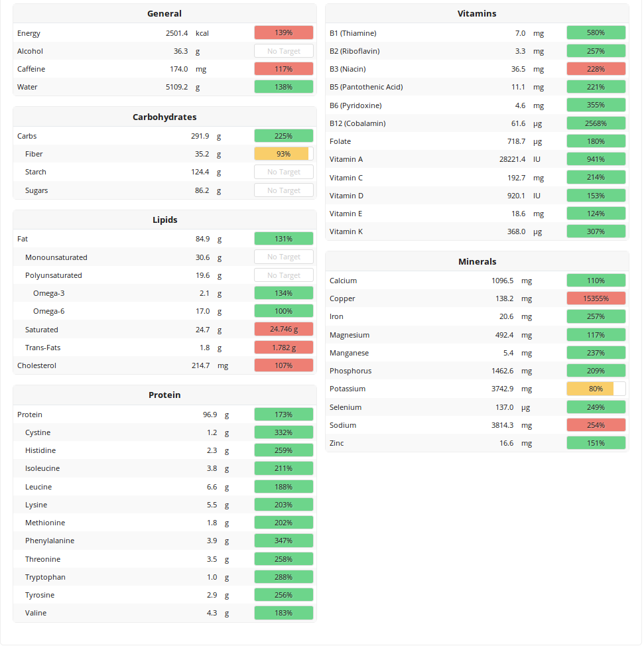This screenshot has height=648, width=644.
Task: Click the Vitamin A 941% bar
Action: (x=596, y=159)
